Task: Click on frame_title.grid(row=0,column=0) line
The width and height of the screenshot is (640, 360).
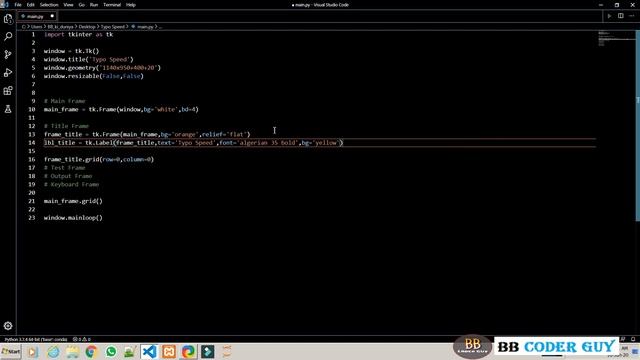Action: (99, 159)
